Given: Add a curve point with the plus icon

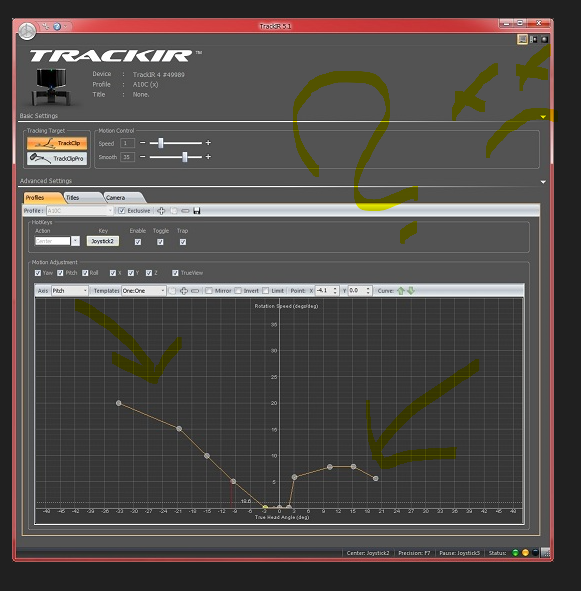Looking at the screenshot, I should coord(184,291).
